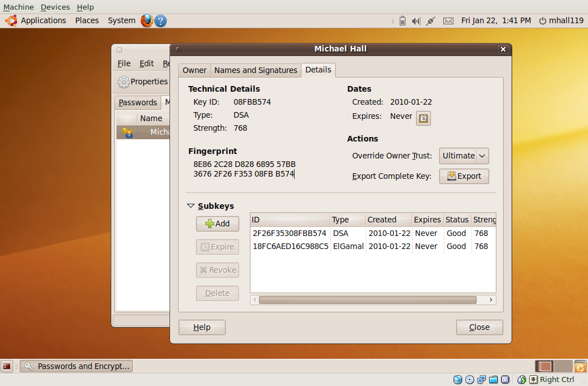Click the Show Desktop icon in bottom panel

pos(7,366)
